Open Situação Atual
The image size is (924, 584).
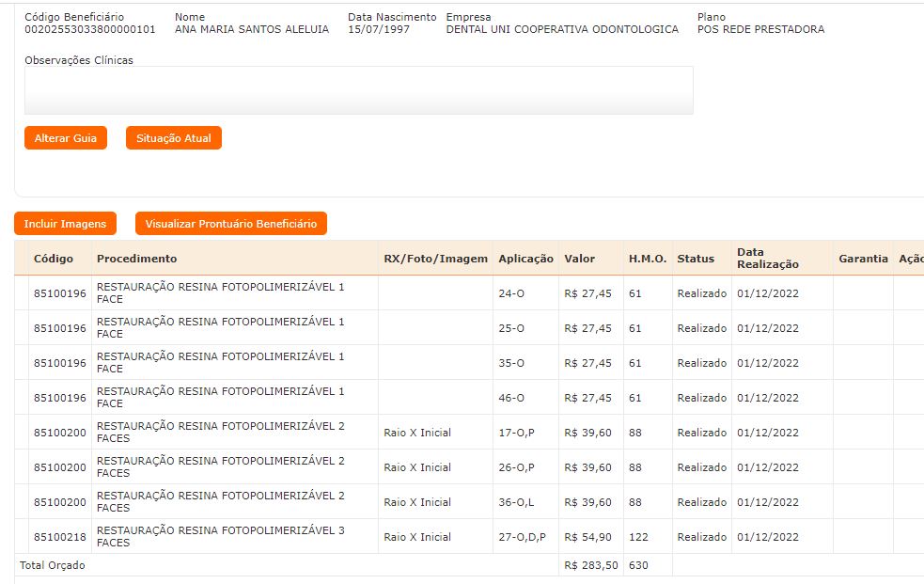174,138
